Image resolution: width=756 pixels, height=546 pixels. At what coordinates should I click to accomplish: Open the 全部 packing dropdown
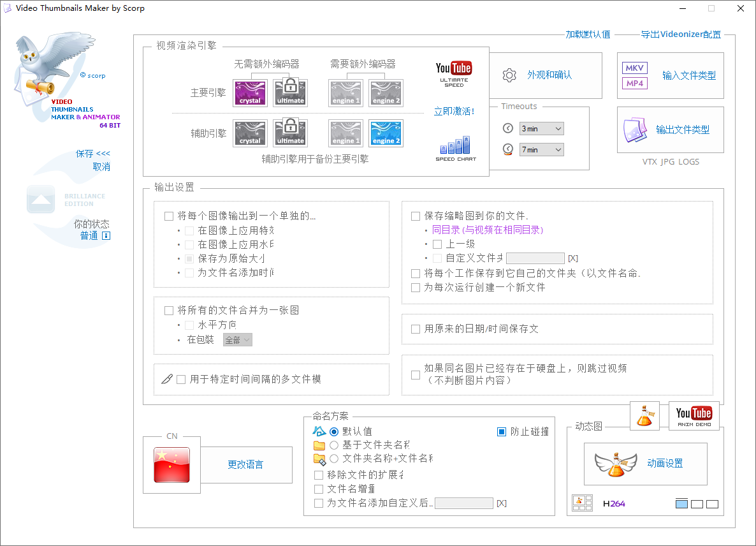[x=237, y=339]
